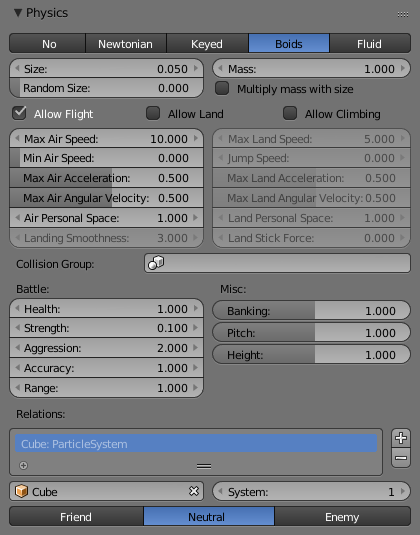Remove relation with minus button

pyautogui.click(x=401, y=458)
